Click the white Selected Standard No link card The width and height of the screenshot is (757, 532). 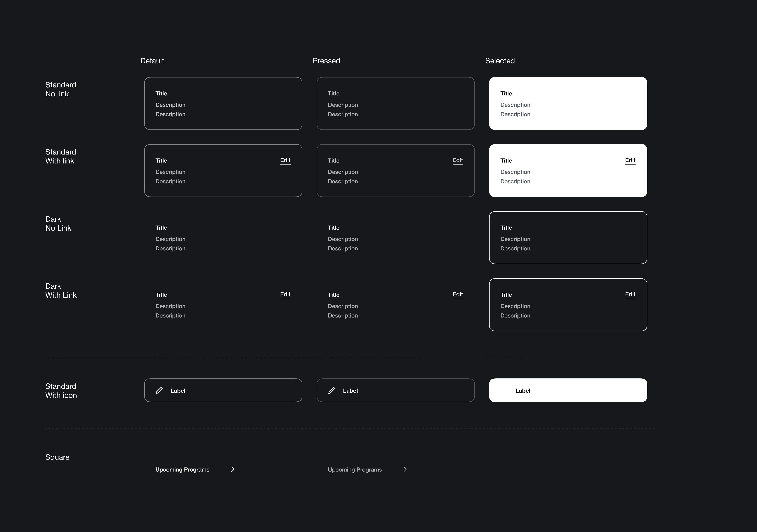point(568,103)
